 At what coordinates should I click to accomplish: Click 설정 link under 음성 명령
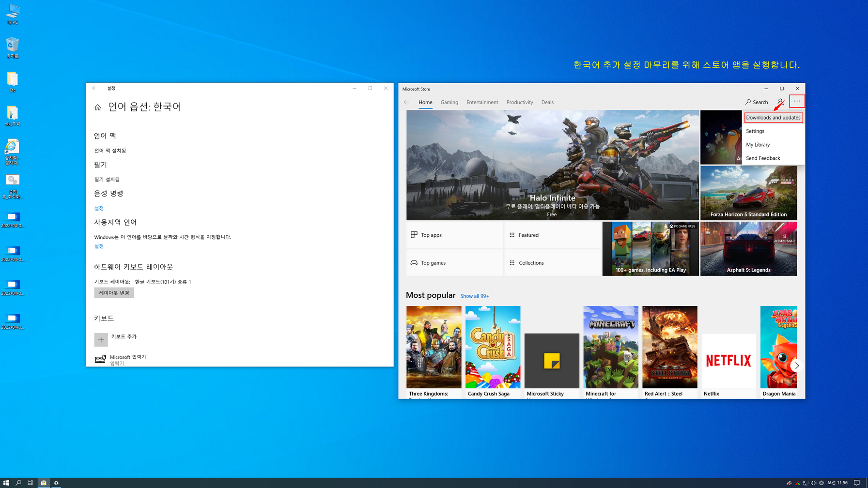pyautogui.click(x=99, y=208)
